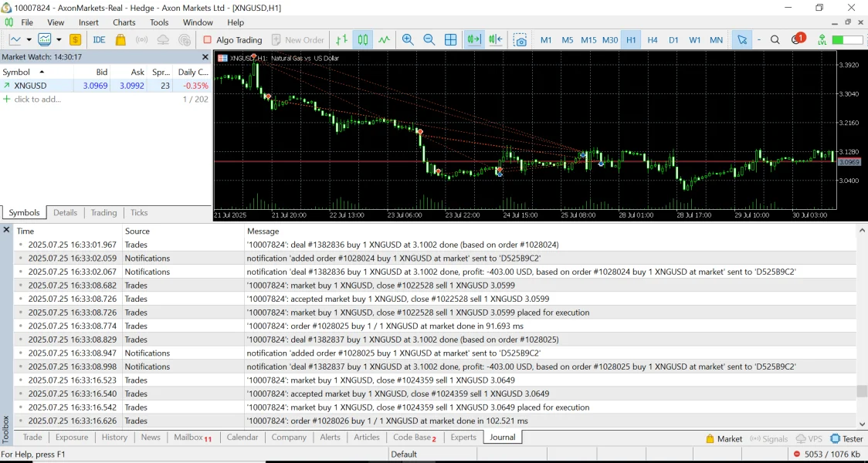Click the Journal vertical scrollbar thumb

[x=862, y=391]
